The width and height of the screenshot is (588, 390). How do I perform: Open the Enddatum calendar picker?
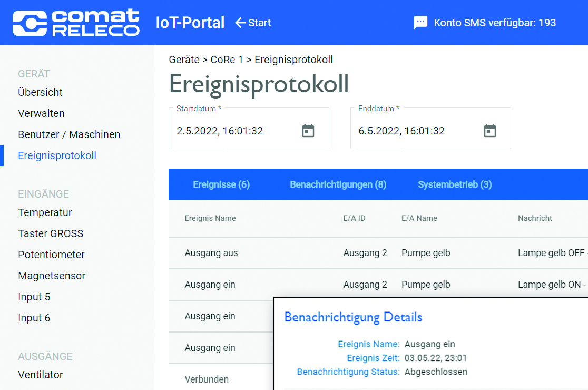click(x=490, y=131)
